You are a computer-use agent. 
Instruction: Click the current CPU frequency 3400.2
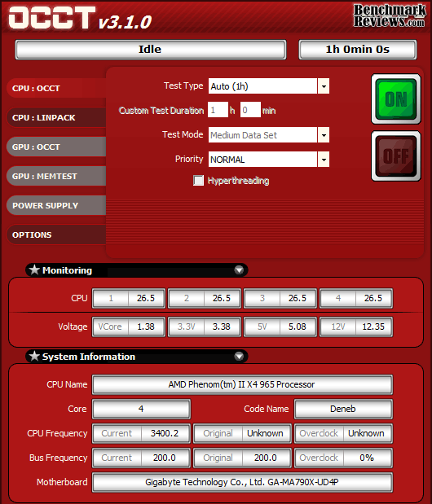coord(165,433)
